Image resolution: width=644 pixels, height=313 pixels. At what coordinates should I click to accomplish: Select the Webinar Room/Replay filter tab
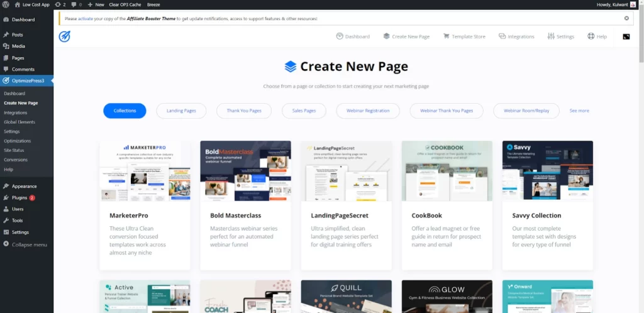pyautogui.click(x=526, y=111)
